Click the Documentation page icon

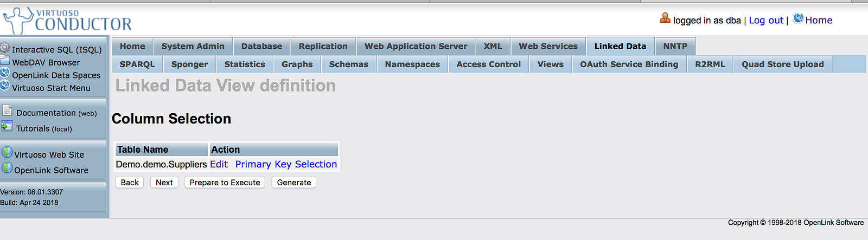[x=7, y=111]
